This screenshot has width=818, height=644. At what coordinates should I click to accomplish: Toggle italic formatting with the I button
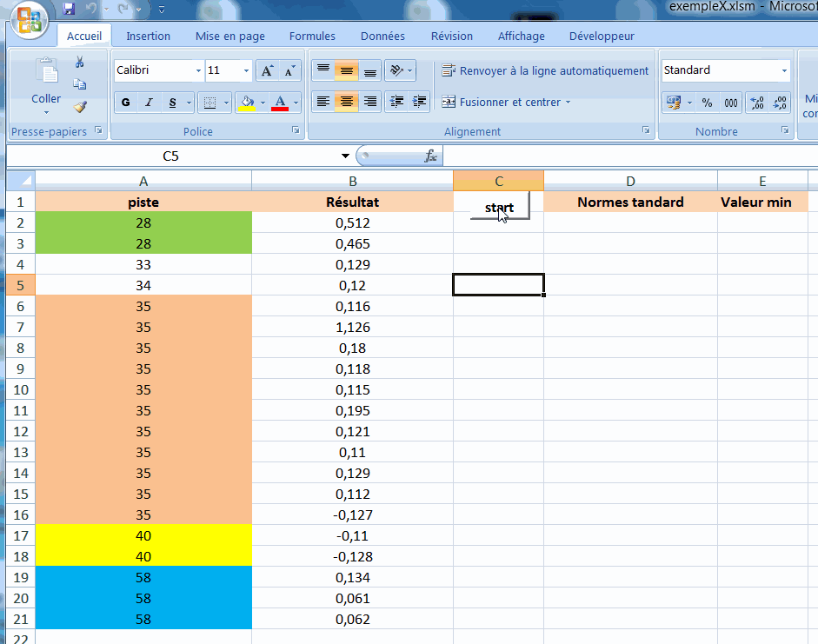(x=149, y=103)
